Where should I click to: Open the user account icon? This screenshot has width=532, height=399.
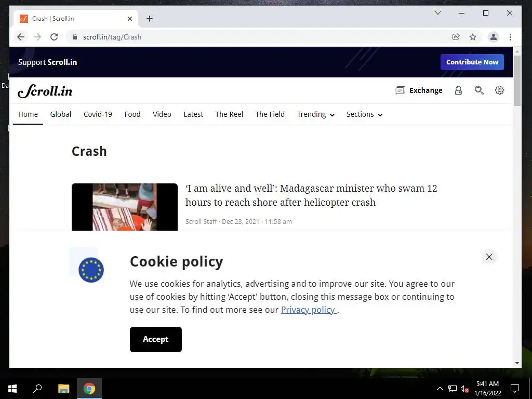(458, 90)
